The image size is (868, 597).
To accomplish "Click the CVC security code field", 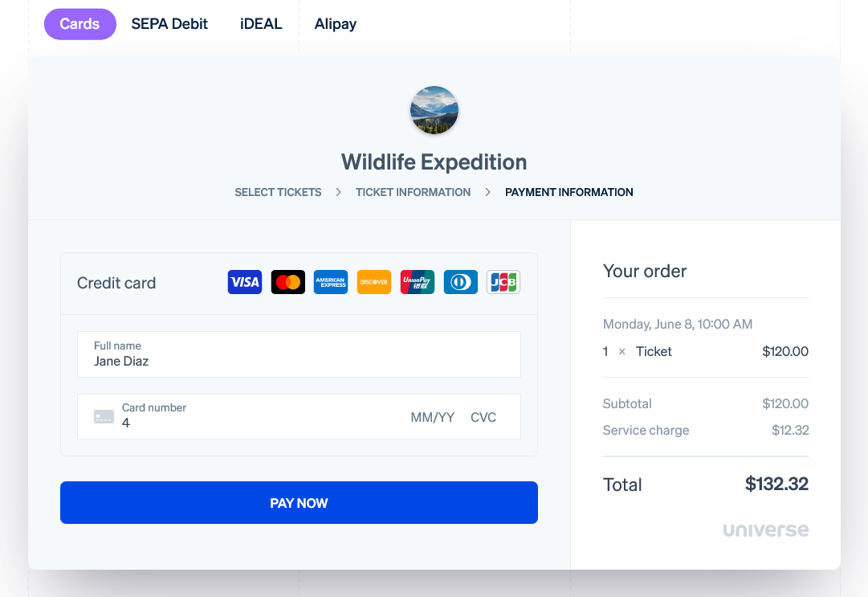I will coord(483,418).
